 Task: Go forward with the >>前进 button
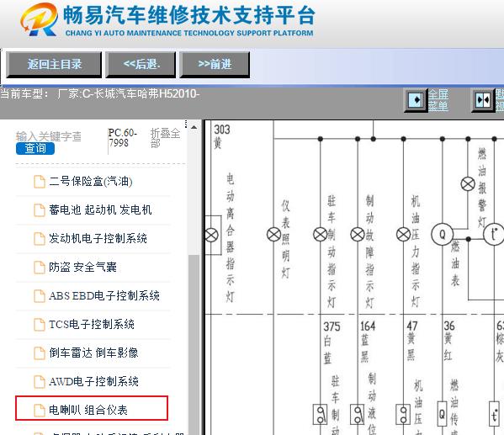(215, 65)
